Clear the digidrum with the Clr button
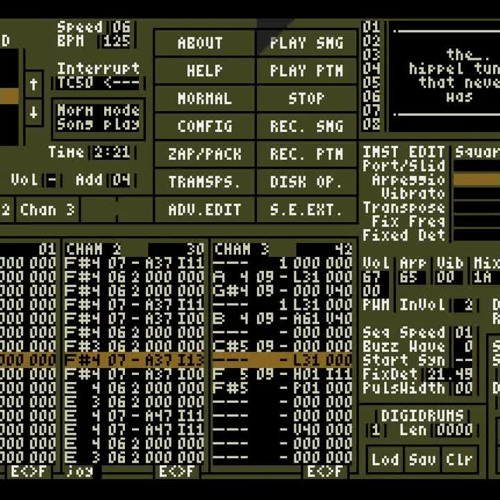The height and width of the screenshot is (500, 500). pos(459,460)
